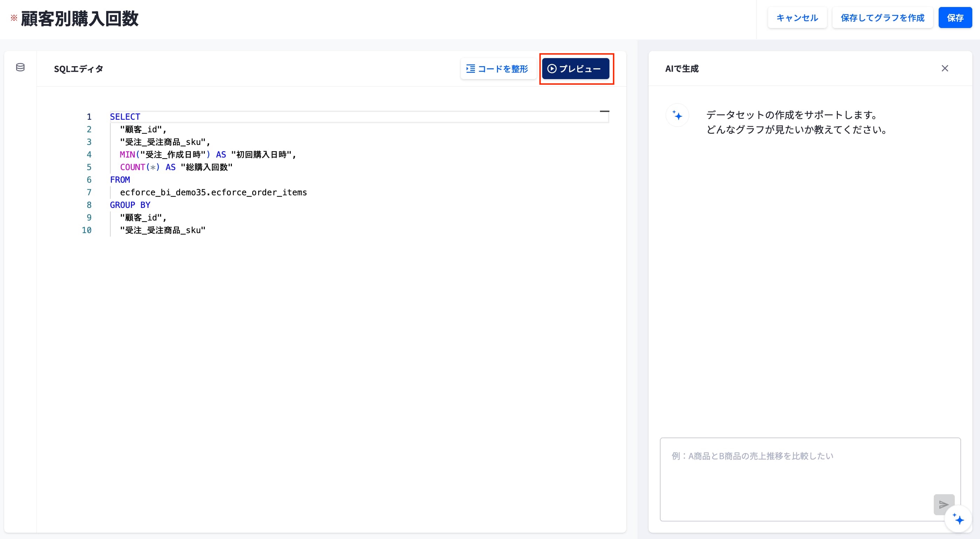The width and height of the screenshot is (980, 539).
Task: Click line number 6 in gutter
Action: [89, 180]
